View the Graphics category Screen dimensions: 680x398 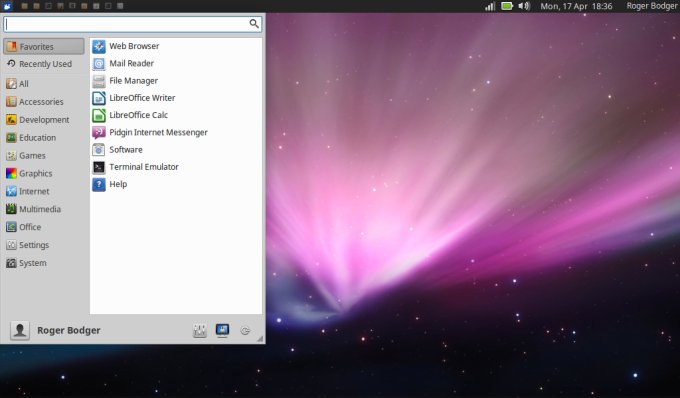tap(44, 173)
